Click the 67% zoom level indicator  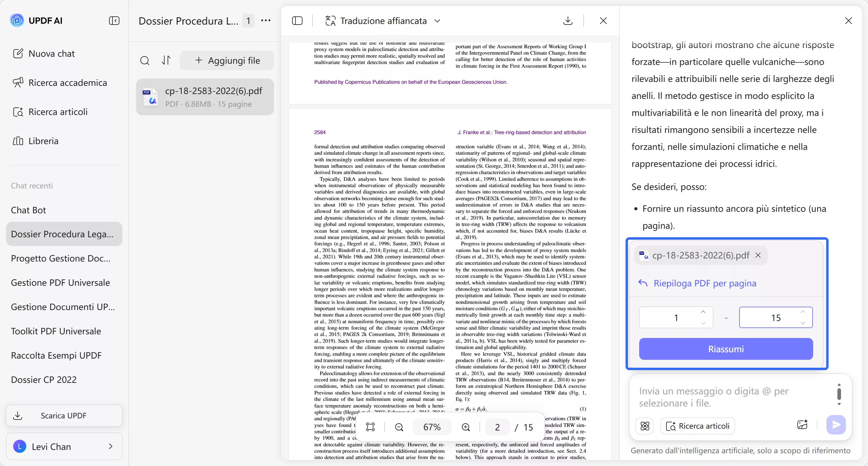point(432,427)
